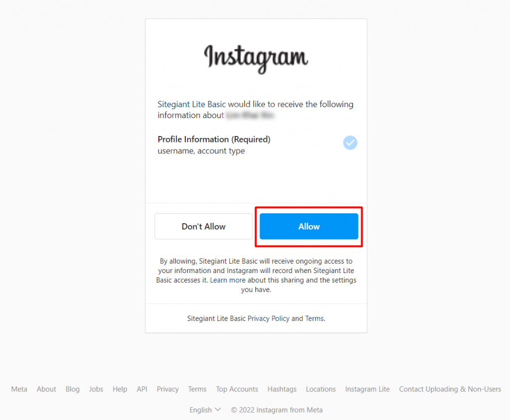
Task: Toggle the Profile Information checkmark
Action: (x=350, y=142)
